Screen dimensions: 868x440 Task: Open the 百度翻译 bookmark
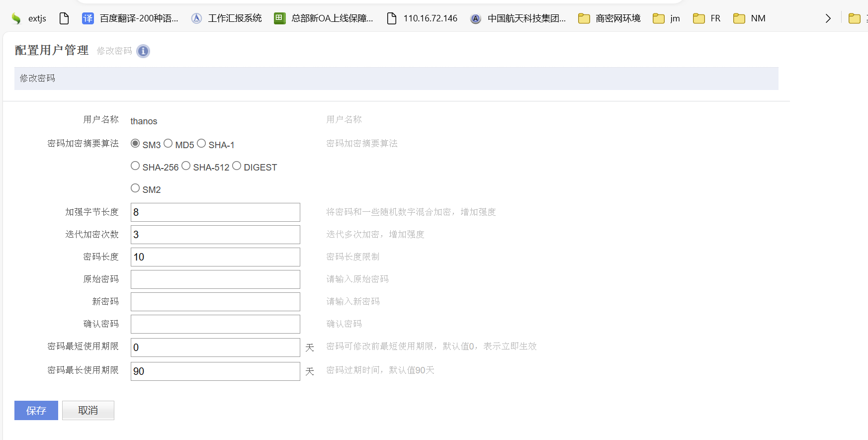point(130,18)
